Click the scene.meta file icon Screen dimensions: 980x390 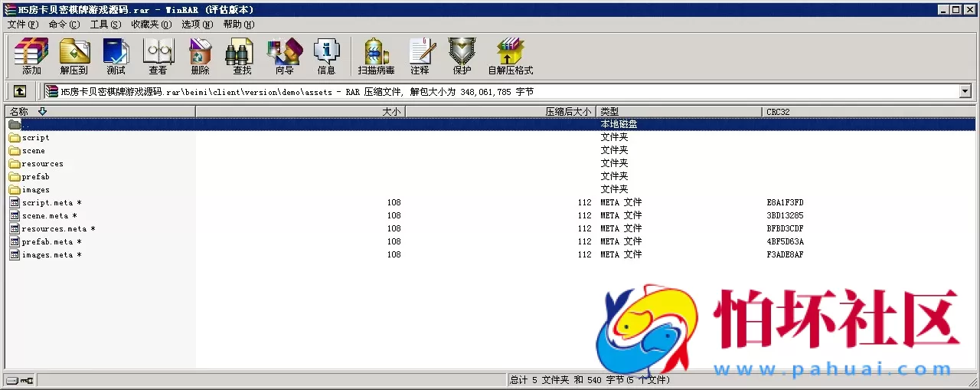[x=15, y=216]
